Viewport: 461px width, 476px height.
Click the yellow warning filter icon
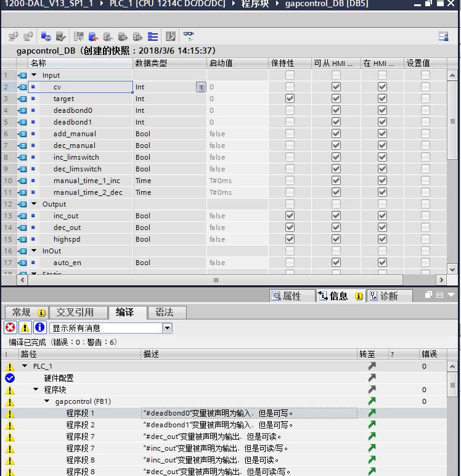25,327
